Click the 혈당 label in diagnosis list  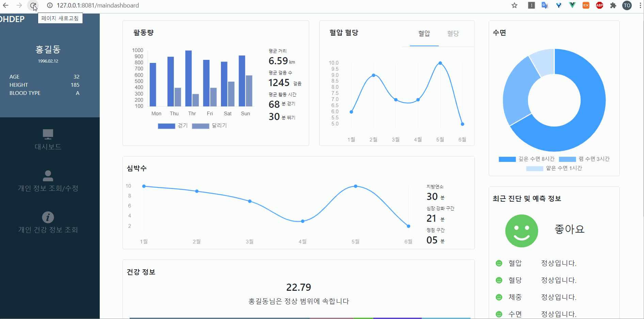click(515, 280)
